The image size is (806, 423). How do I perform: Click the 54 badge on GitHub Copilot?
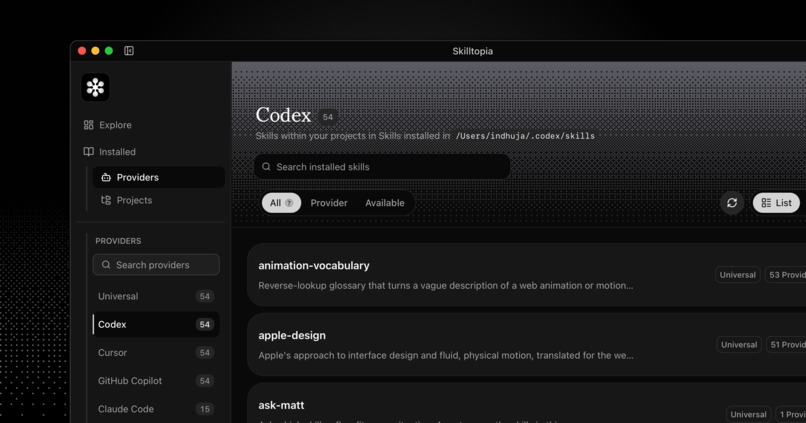point(205,381)
